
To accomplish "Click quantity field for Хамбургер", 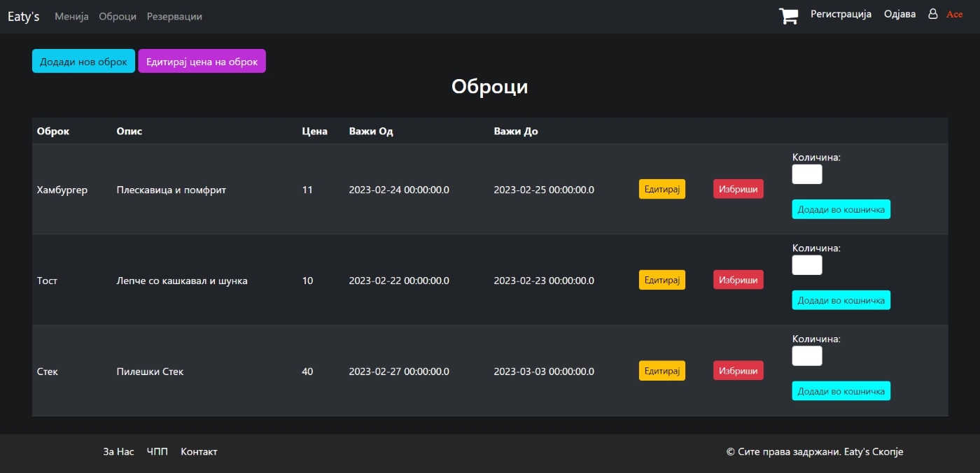I will (806, 174).
